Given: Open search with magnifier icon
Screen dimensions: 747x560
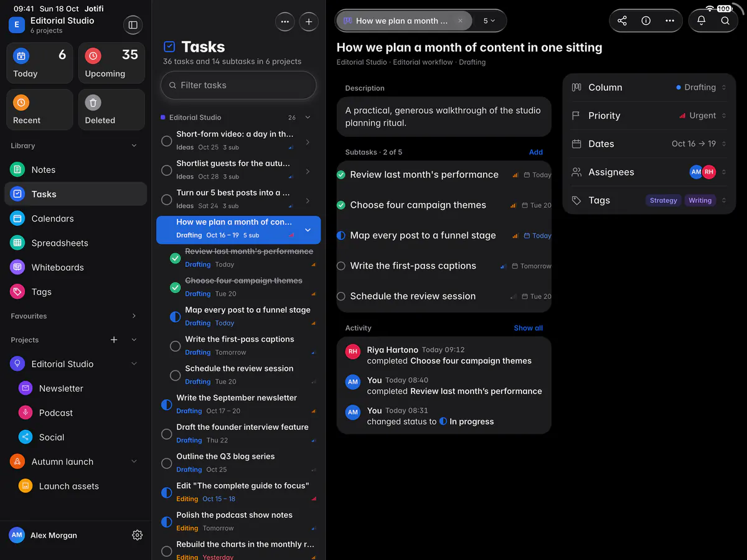Looking at the screenshot, I should coord(725,21).
